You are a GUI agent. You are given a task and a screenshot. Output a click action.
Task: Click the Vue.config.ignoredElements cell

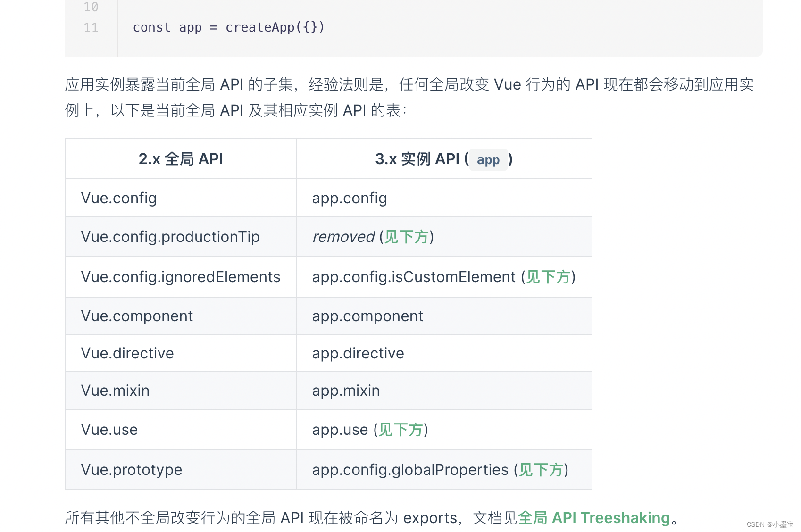tap(181, 277)
